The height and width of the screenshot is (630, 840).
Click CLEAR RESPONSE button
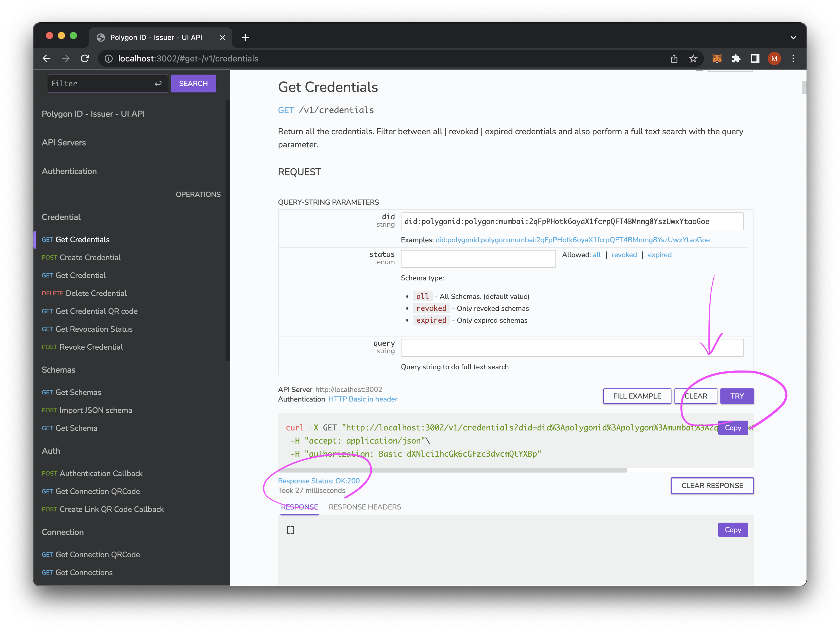[x=712, y=486]
